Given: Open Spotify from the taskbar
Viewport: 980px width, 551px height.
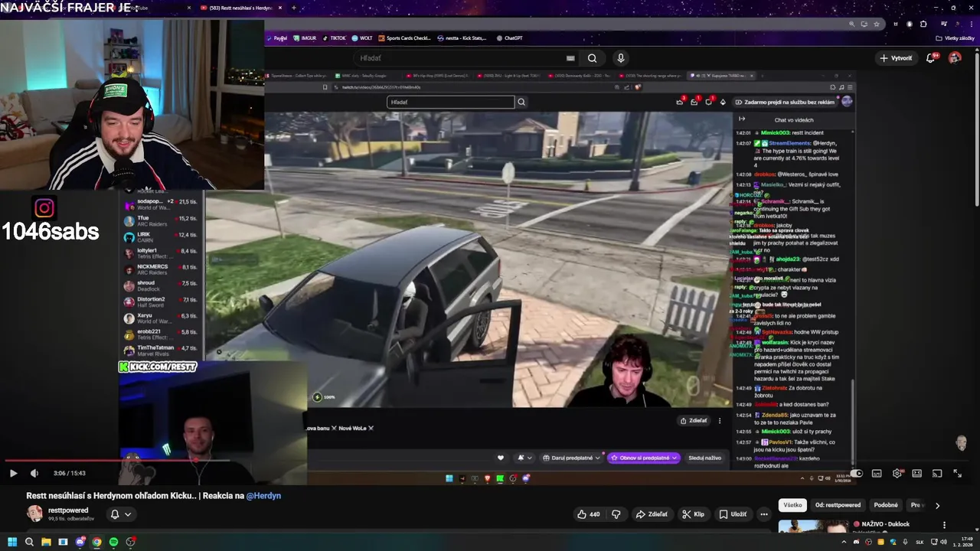Looking at the screenshot, I should 113,542.
